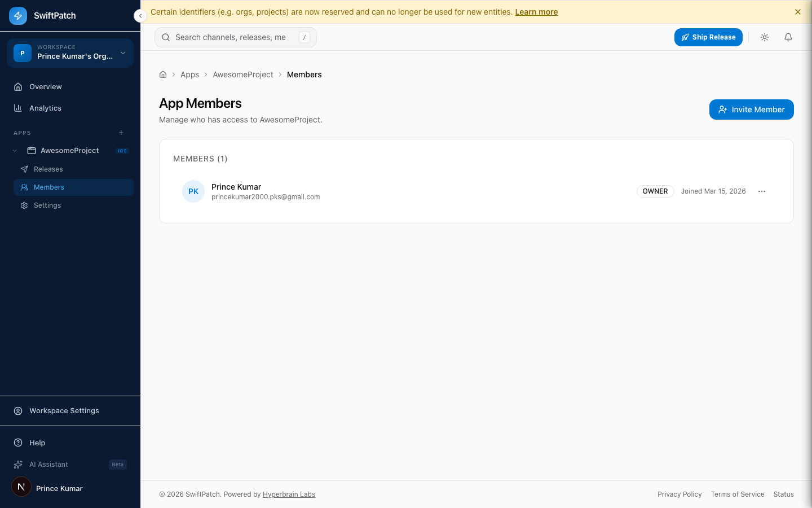Open the Prince Kumar user profile menu
This screenshot has height=508, width=812.
point(59,488)
